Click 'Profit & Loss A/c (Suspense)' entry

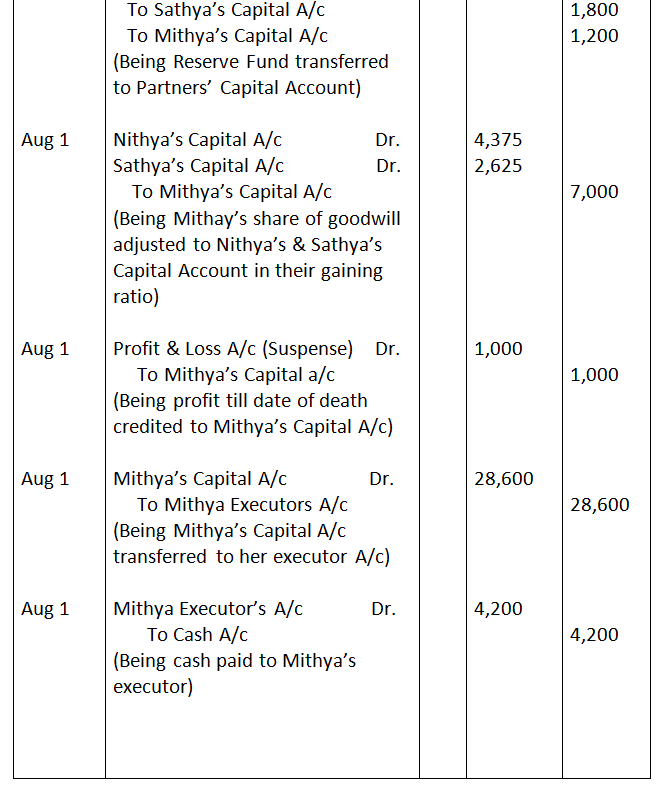(x=233, y=349)
